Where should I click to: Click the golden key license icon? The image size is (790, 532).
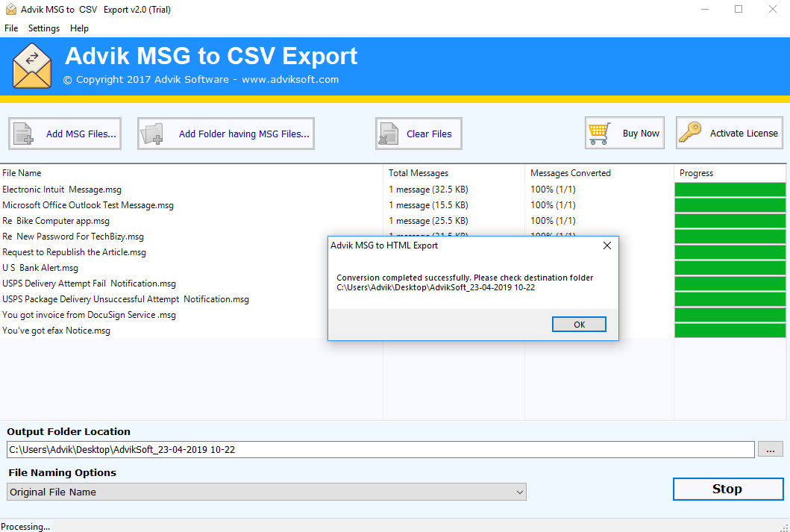tap(690, 133)
